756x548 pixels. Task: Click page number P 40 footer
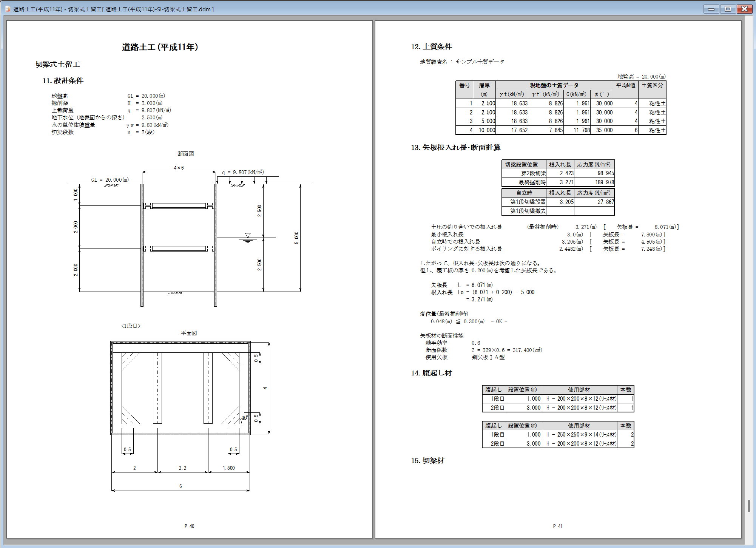click(x=189, y=526)
